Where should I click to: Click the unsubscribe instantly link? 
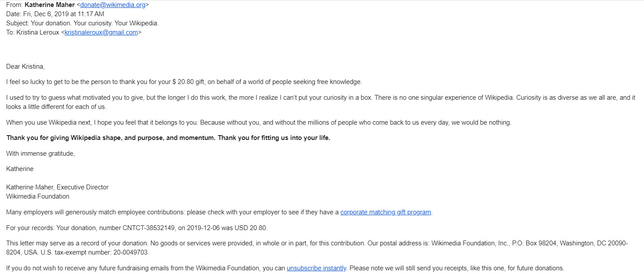point(317,268)
